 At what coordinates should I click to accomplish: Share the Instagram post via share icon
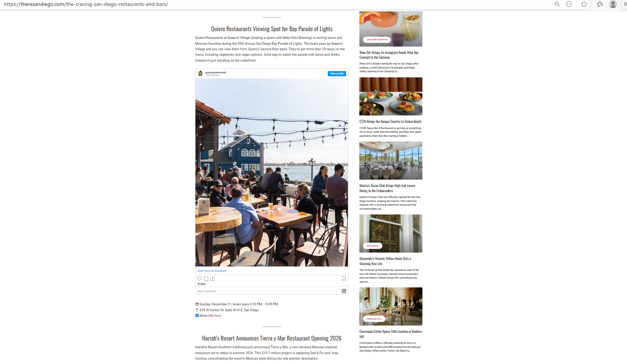(212, 279)
